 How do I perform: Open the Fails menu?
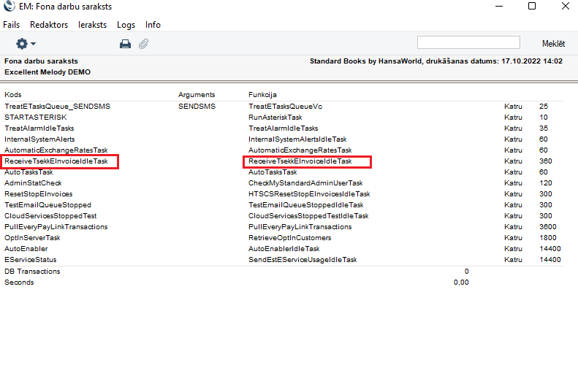point(12,25)
